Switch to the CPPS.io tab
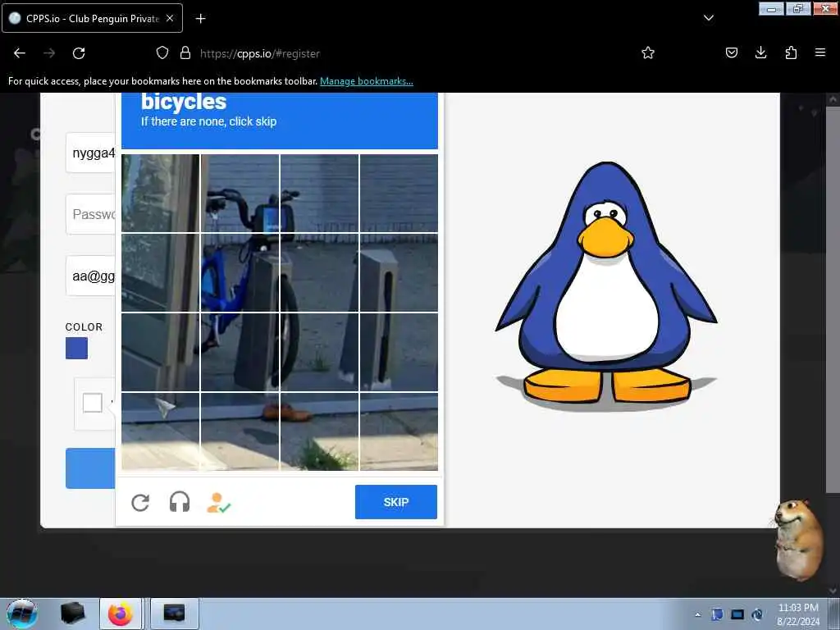Screen dimensions: 840x630 (x=92, y=18)
